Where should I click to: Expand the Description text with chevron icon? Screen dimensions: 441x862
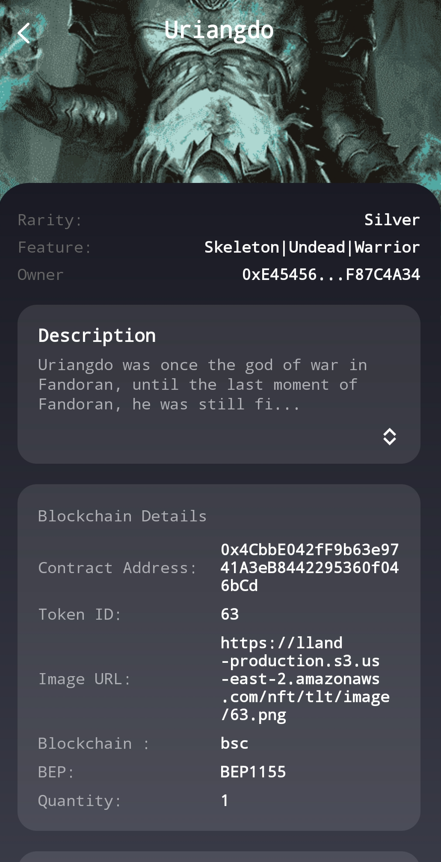[389, 436]
